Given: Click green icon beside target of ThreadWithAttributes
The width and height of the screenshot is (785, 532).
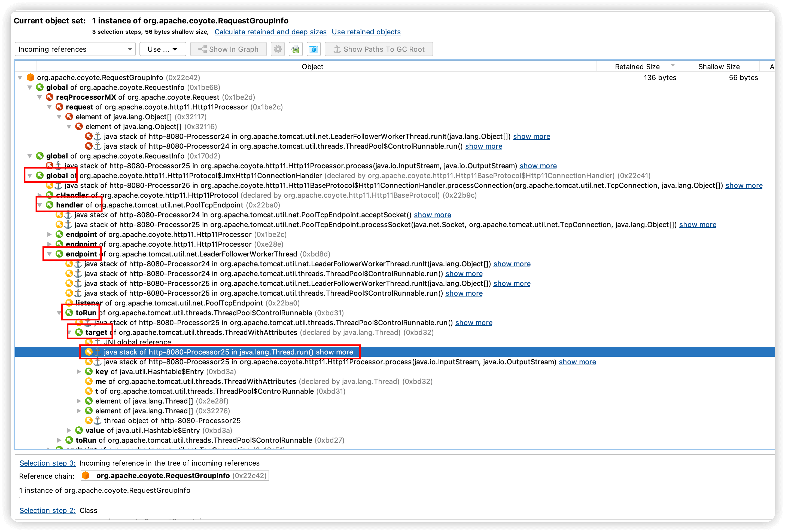Looking at the screenshot, I should (79, 332).
